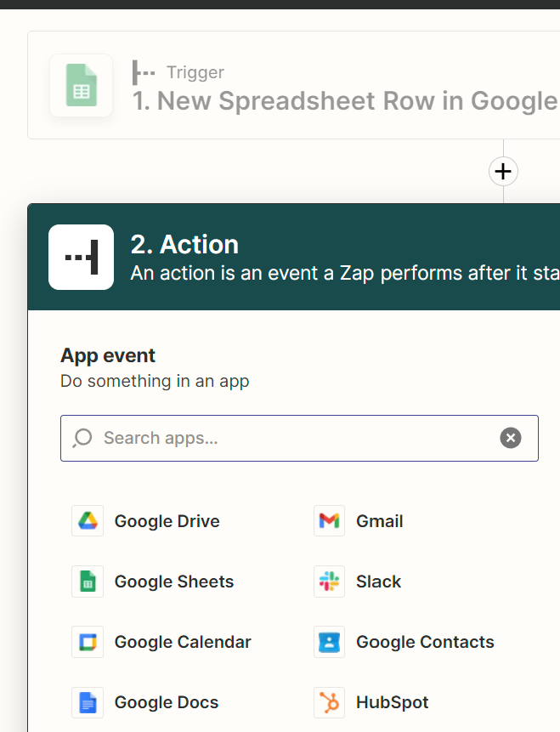
Task: Select the Gmail text label
Action: point(379,521)
